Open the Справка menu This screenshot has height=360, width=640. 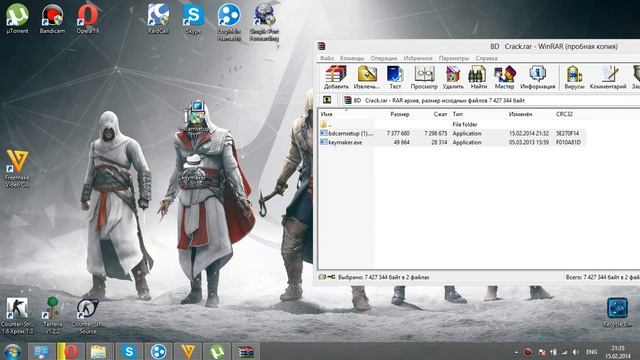tap(486, 58)
